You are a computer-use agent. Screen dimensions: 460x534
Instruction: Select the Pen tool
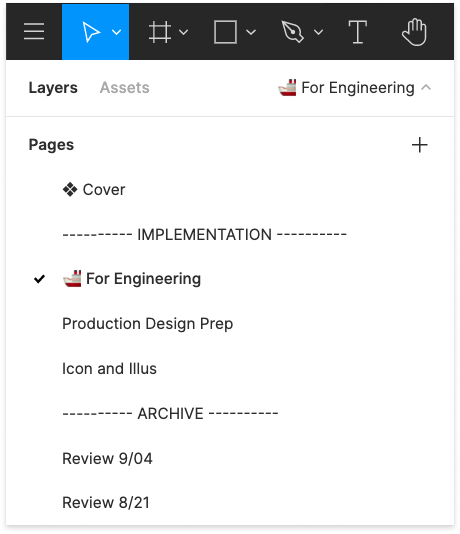click(292, 32)
